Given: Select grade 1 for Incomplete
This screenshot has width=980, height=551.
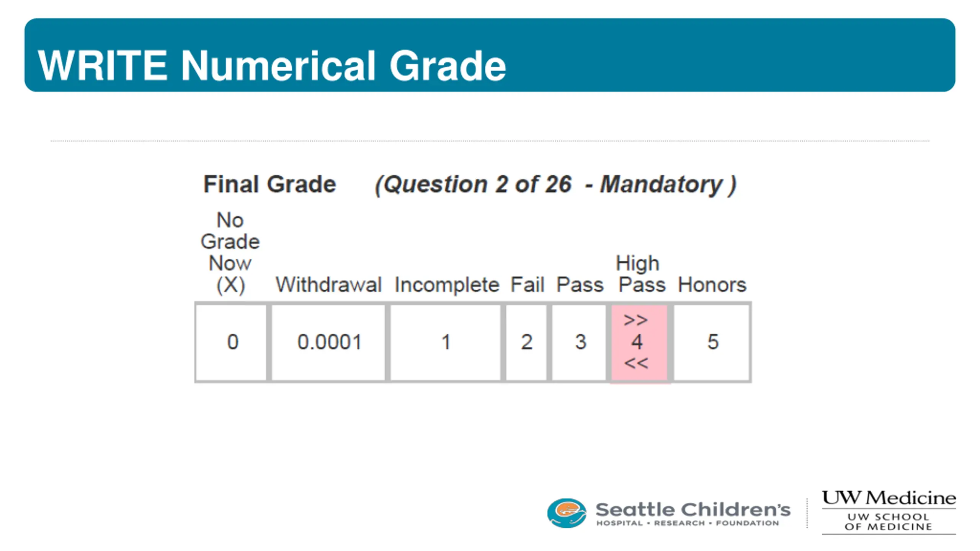Looking at the screenshot, I should tap(445, 342).
